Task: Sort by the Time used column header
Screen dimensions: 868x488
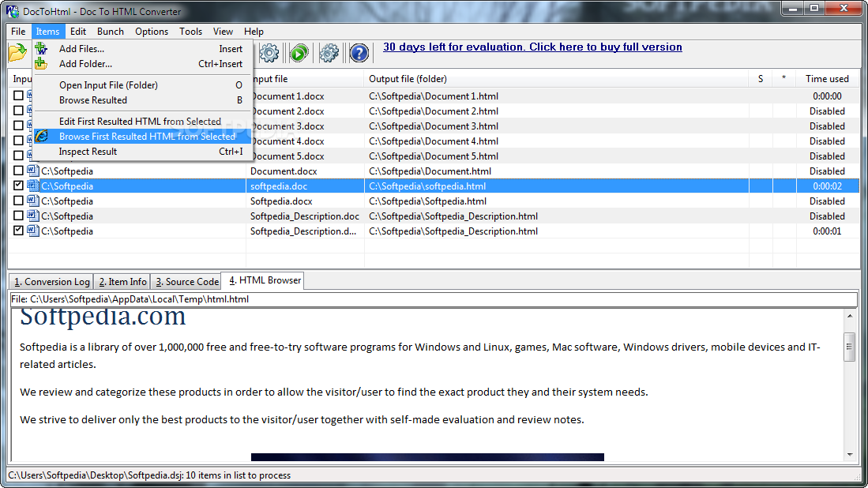Action: tap(827, 78)
